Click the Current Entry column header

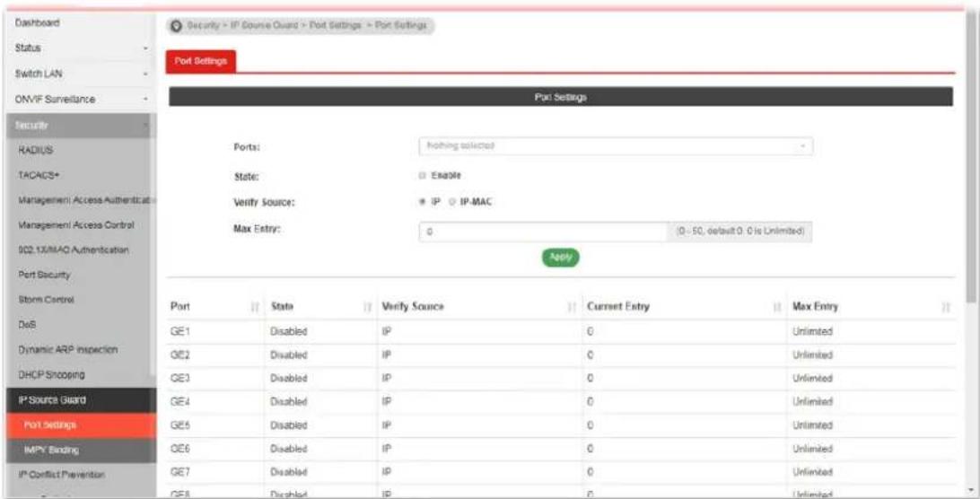618,307
